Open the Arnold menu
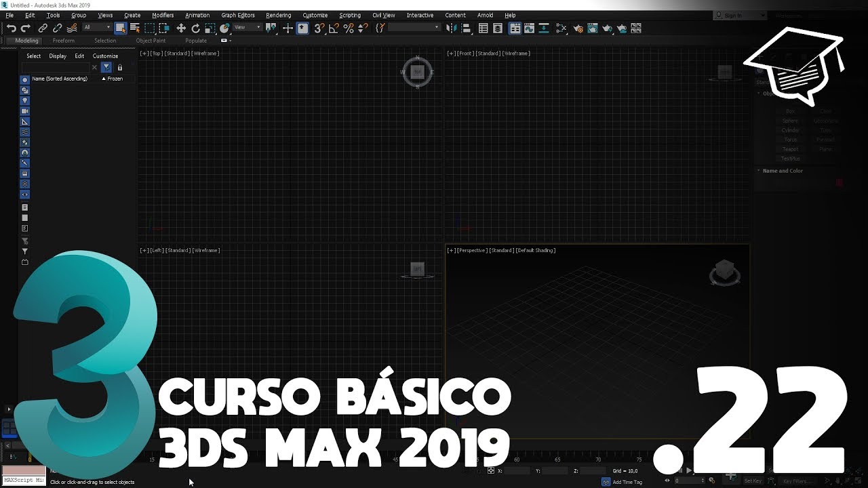The height and width of the screenshot is (488, 868). tap(485, 15)
